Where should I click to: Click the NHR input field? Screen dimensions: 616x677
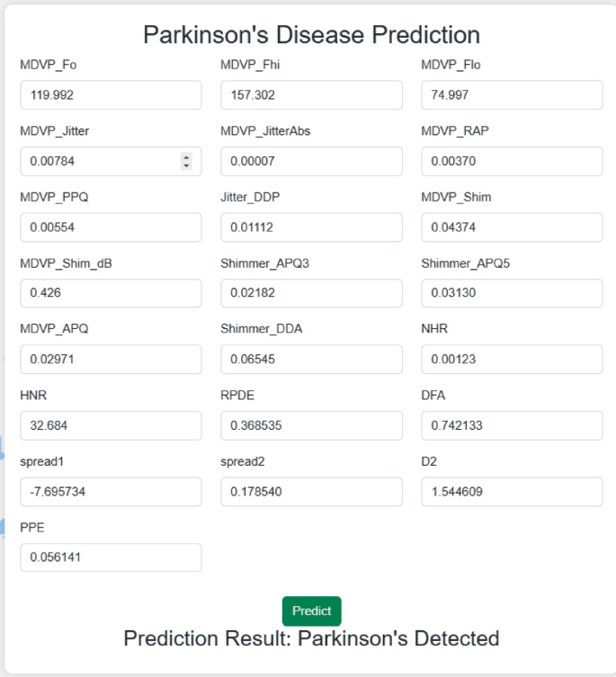pos(512,360)
